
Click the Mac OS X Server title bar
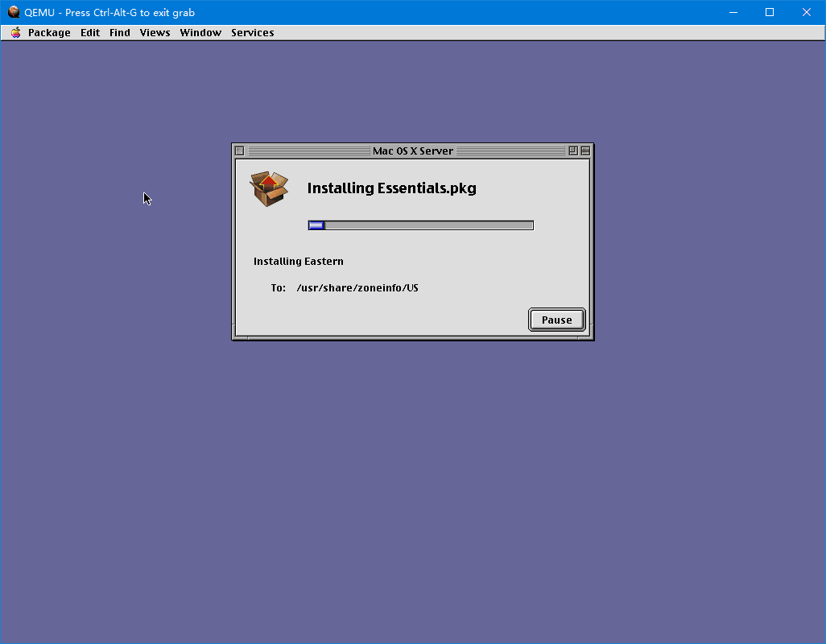413,151
